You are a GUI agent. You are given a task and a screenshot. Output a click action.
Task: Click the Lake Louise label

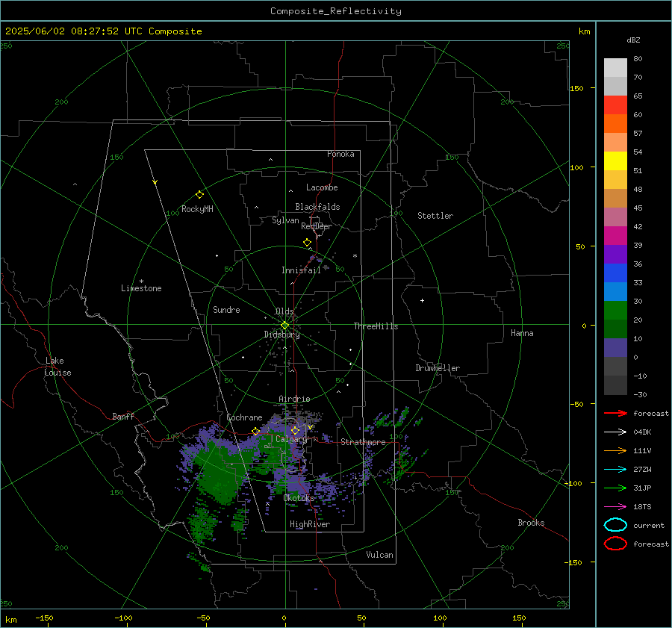pyautogui.click(x=57, y=367)
